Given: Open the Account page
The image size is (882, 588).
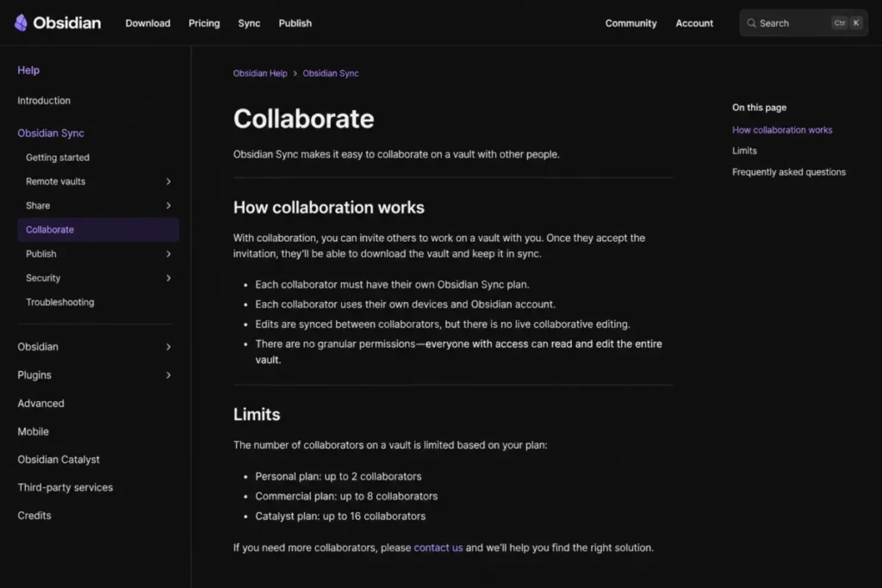Looking at the screenshot, I should pos(694,23).
